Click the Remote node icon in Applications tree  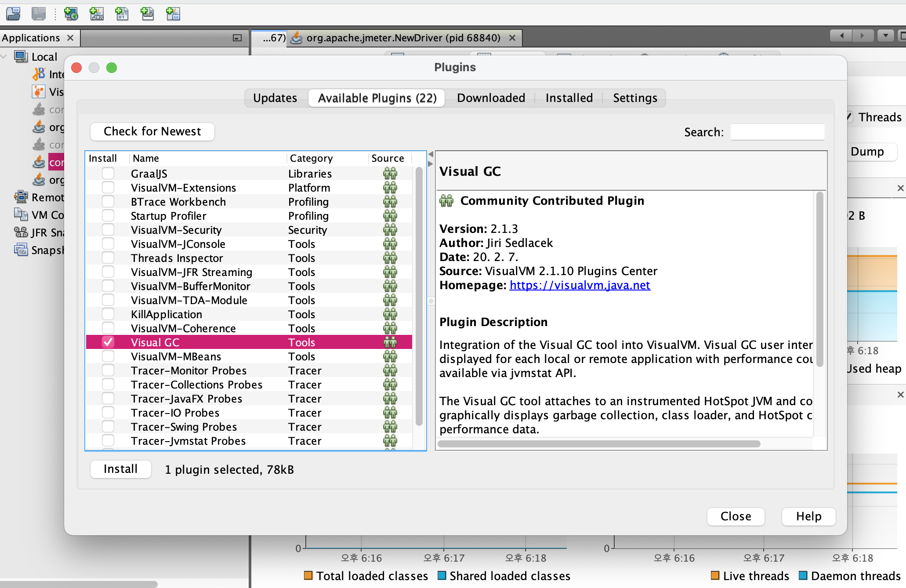point(21,197)
